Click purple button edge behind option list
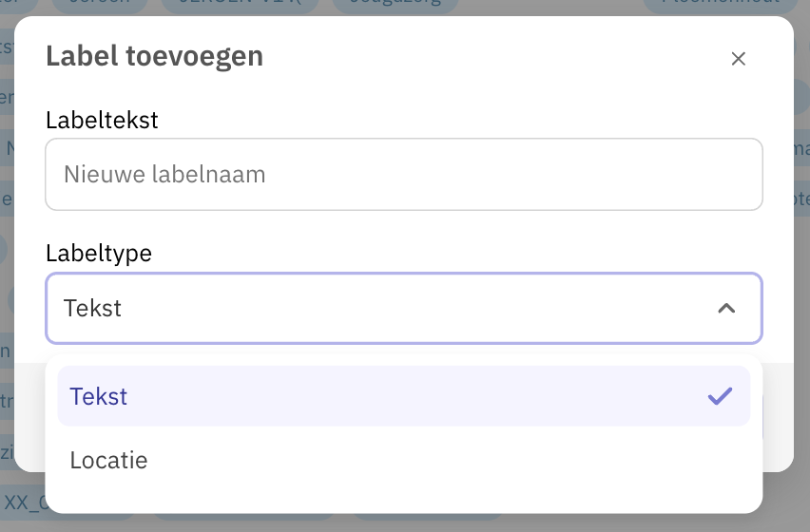Image resolution: width=810 pixels, height=532 pixels. pos(763,417)
